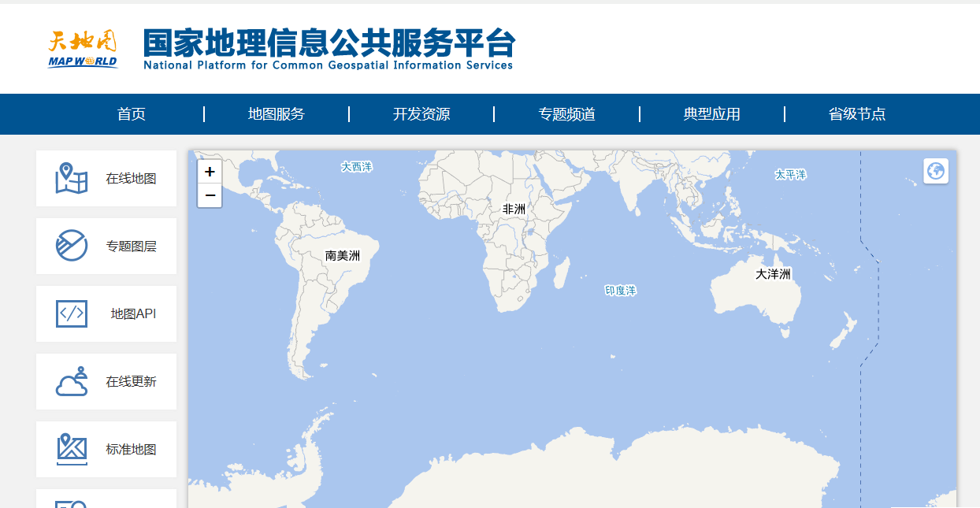Select the 标准地图 standard map icon
The width and height of the screenshot is (980, 508).
pyautogui.click(x=70, y=449)
